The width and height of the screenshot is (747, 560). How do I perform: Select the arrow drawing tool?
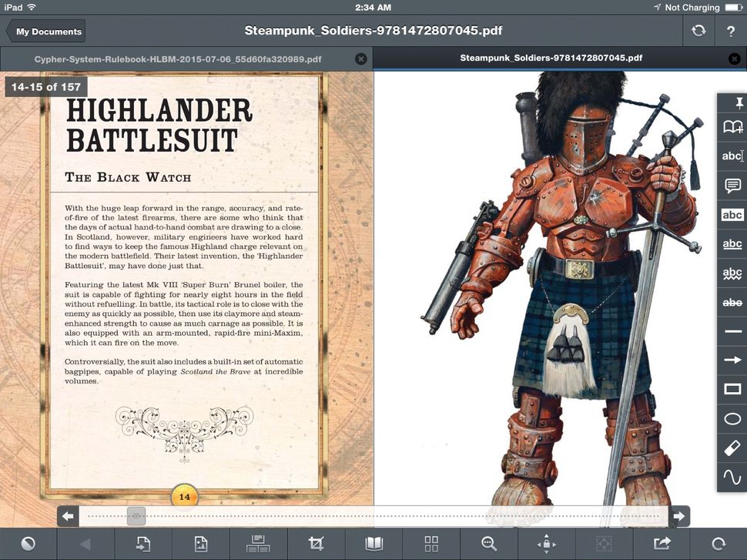(x=730, y=360)
